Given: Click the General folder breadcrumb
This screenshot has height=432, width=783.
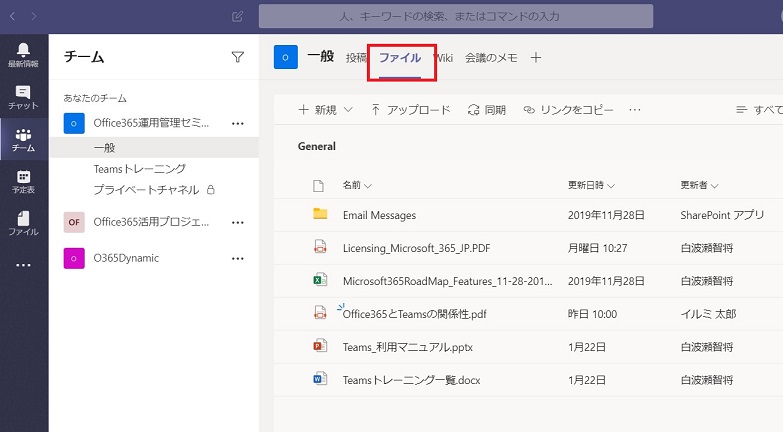Looking at the screenshot, I should [317, 146].
